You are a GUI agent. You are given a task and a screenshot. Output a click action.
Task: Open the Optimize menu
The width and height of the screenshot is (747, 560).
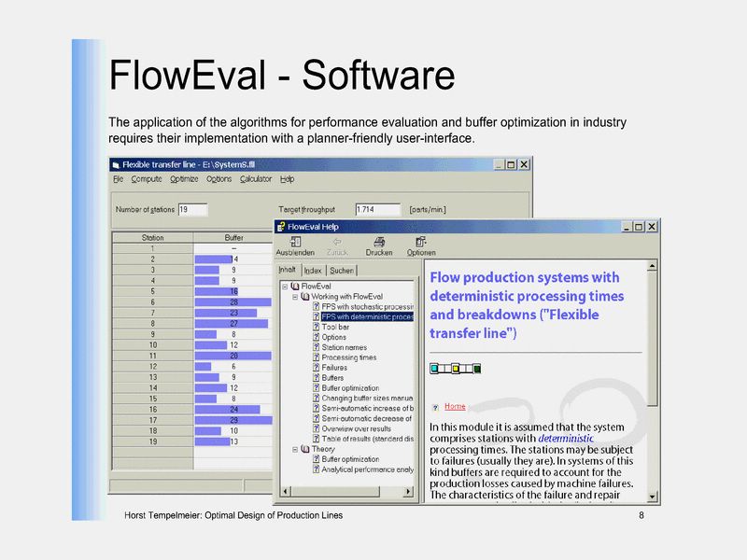pos(184,179)
